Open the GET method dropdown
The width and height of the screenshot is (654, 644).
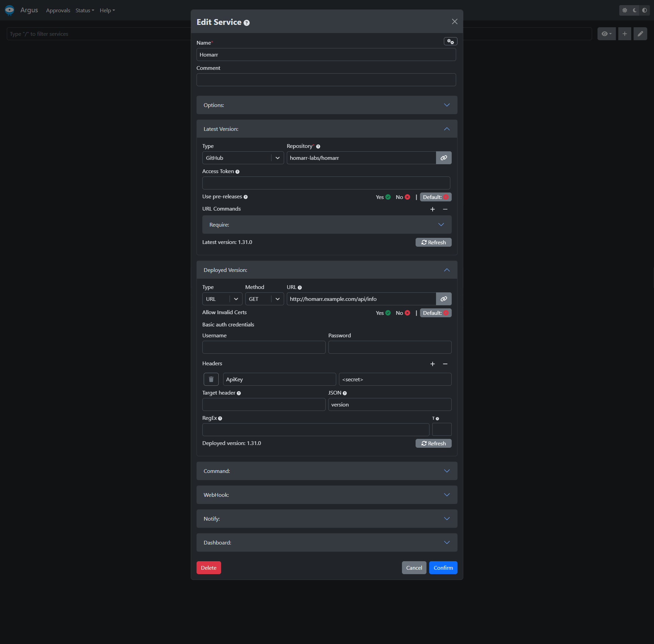point(264,299)
